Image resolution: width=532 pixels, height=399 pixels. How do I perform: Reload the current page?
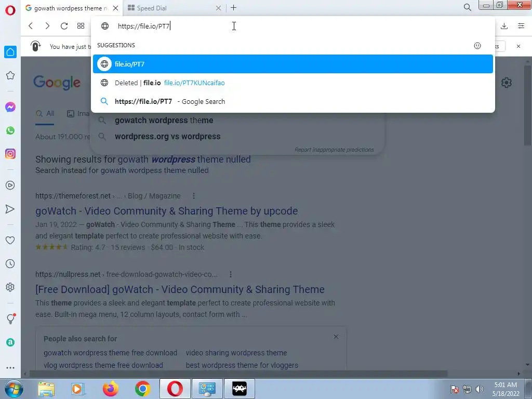(64, 26)
